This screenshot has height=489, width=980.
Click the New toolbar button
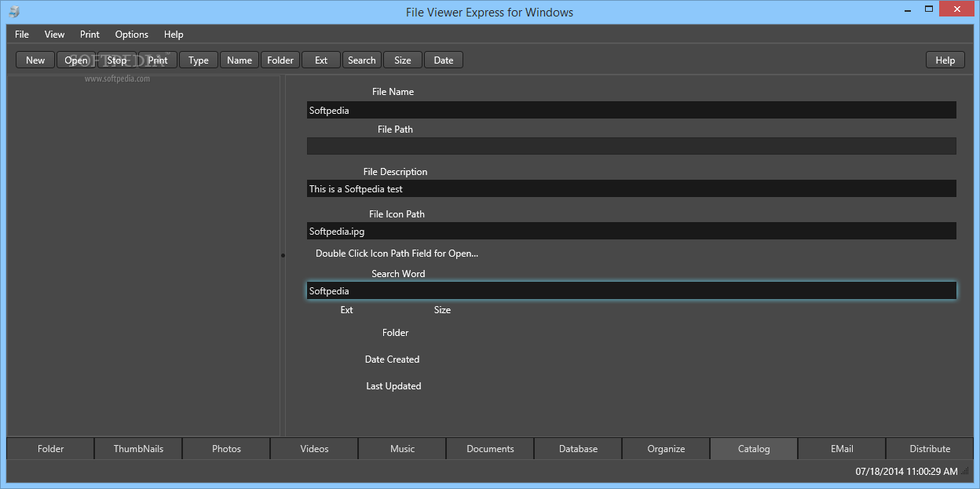pyautogui.click(x=35, y=60)
